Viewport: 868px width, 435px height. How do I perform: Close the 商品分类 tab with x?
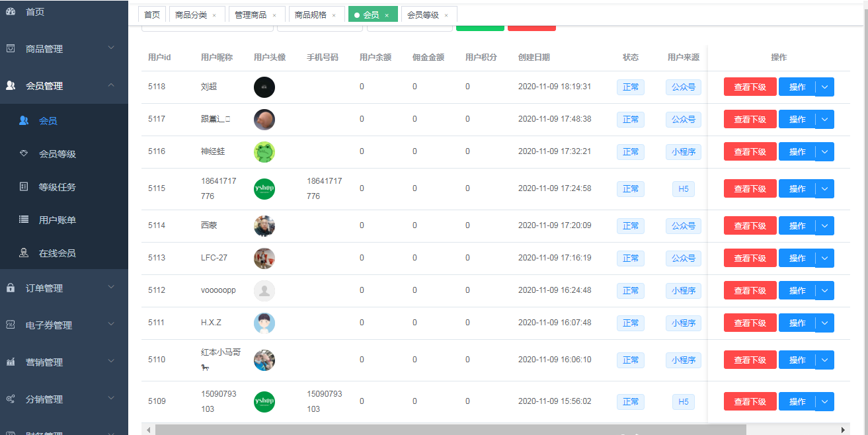click(214, 15)
